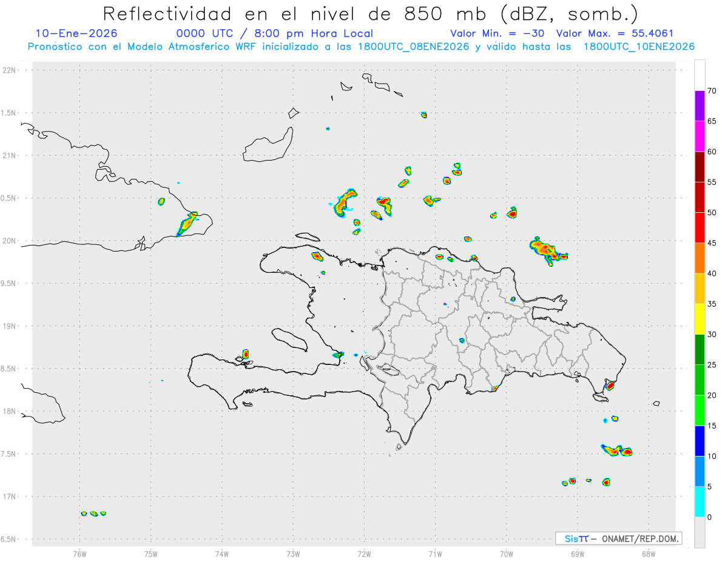Click the color bar value '40'

click(712, 273)
